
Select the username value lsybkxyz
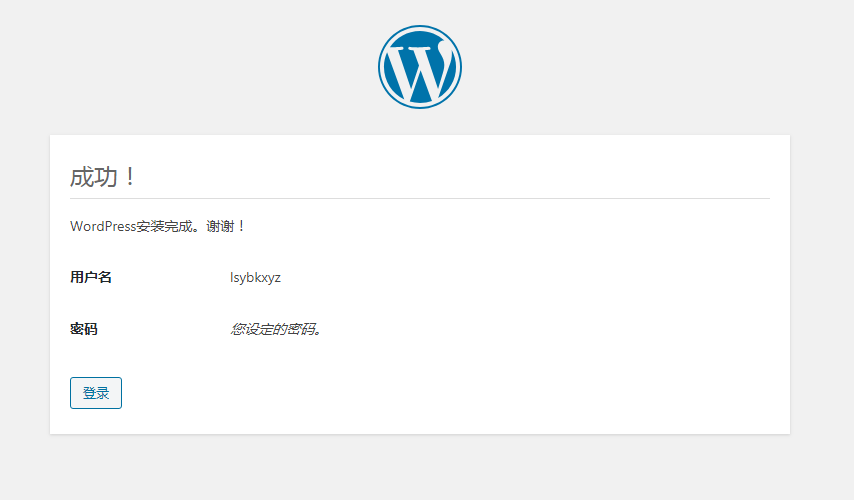[255, 278]
